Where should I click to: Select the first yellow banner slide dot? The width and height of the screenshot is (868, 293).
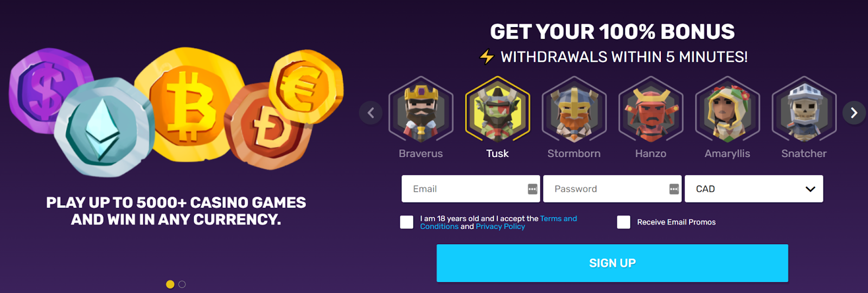(170, 284)
